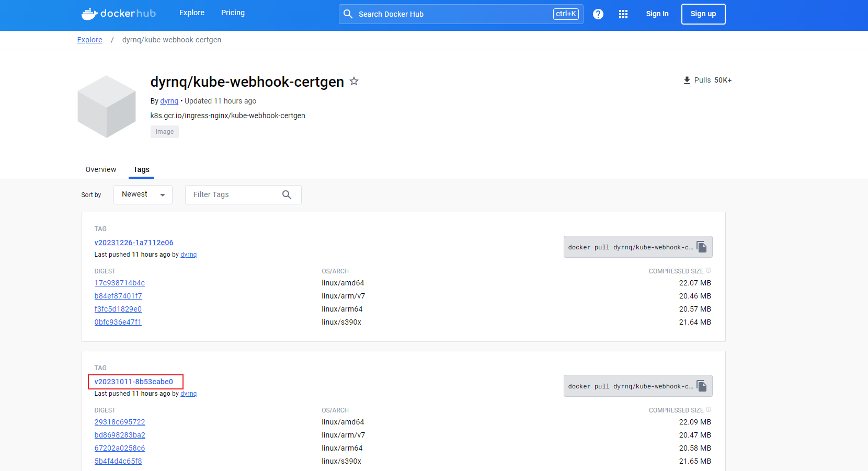
Task: Open Explore in the top navigation
Action: (192, 13)
